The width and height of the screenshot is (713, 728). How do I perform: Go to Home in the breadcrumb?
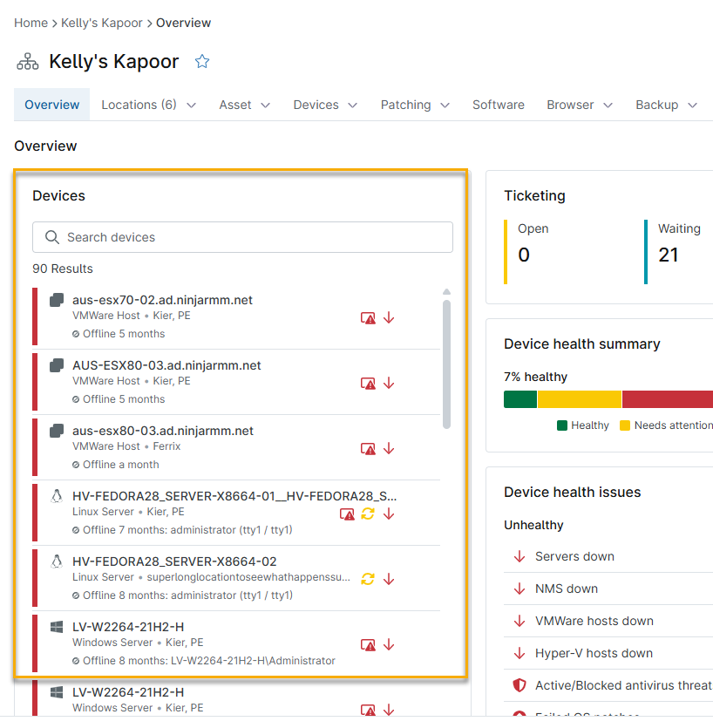[x=31, y=23]
